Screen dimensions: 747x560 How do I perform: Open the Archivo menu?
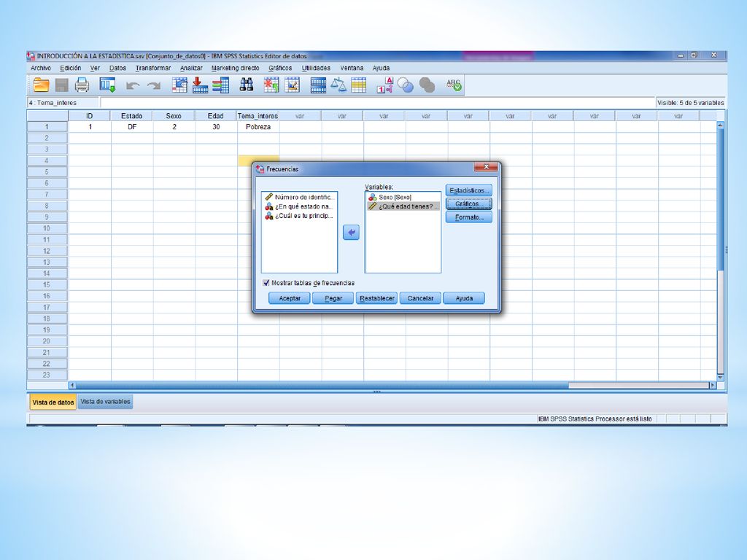[x=41, y=68]
